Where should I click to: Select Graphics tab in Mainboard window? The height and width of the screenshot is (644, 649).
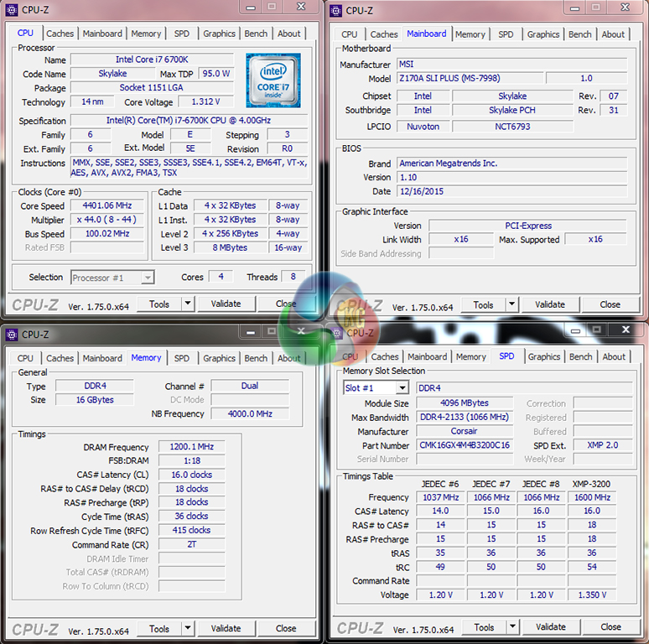point(543,34)
